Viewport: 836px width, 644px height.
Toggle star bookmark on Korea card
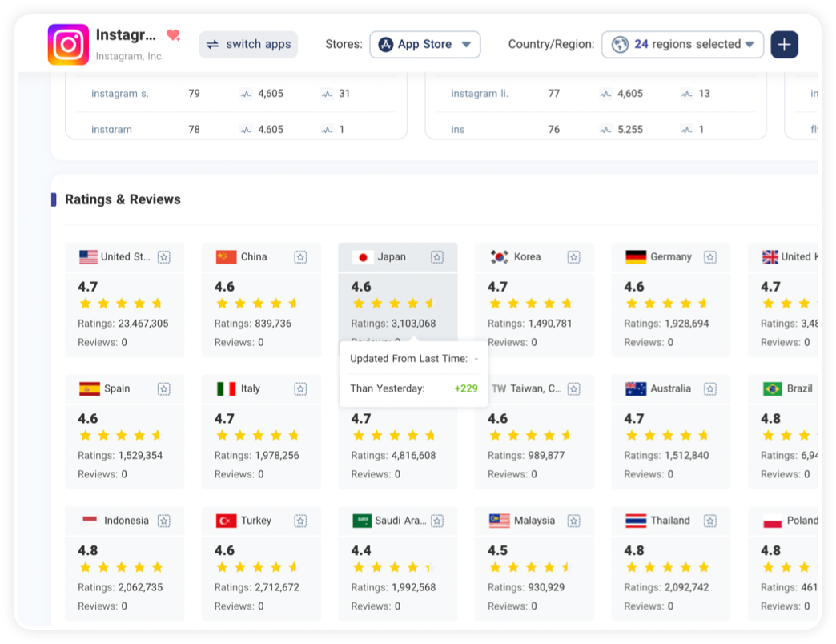(x=573, y=257)
